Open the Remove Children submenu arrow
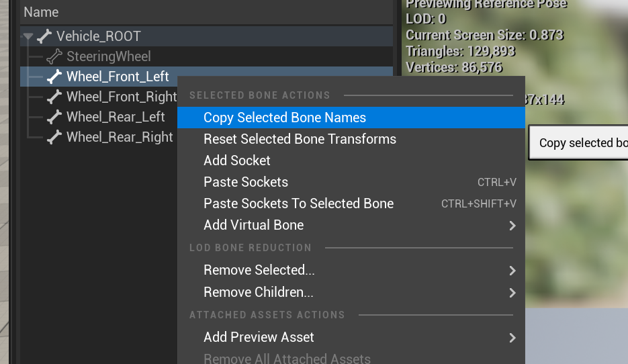Viewport: 628px width, 364px height. 512,293
